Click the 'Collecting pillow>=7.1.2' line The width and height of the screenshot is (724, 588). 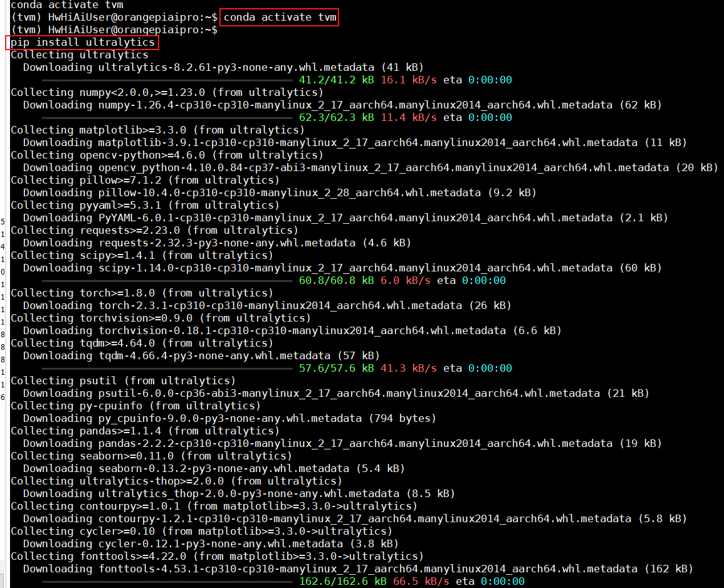click(145, 180)
